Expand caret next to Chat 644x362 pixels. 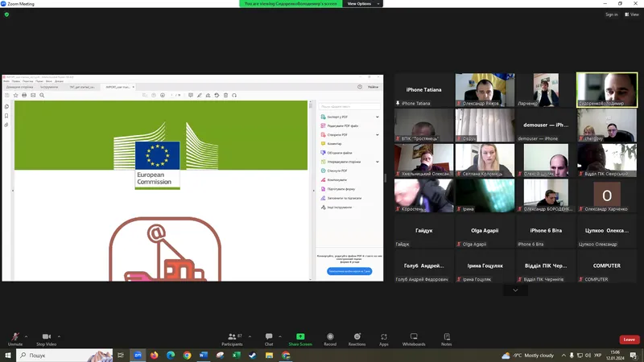[x=280, y=336]
